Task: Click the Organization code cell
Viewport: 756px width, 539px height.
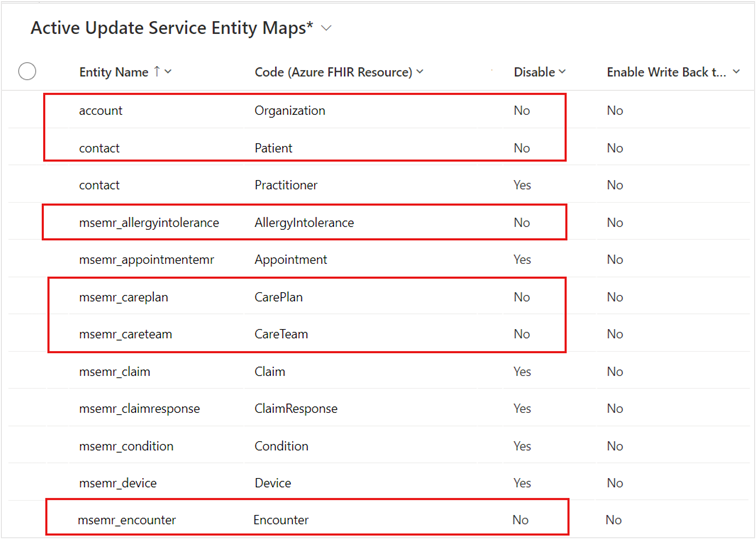Action: tap(290, 111)
